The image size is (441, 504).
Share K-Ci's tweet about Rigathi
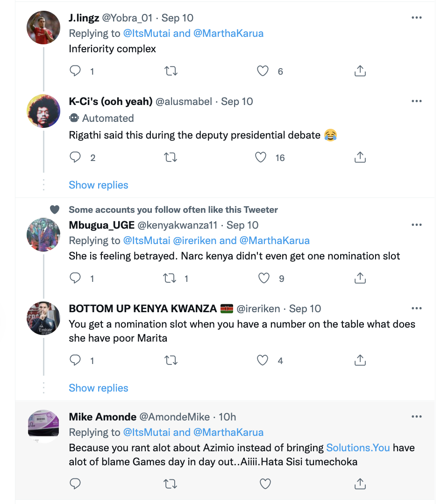click(x=360, y=157)
